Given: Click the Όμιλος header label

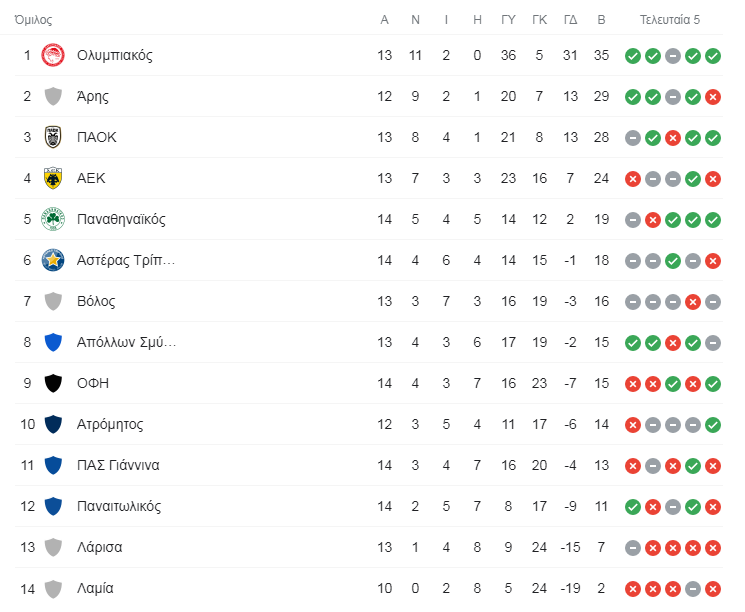Looking at the screenshot, I should click(33, 19).
